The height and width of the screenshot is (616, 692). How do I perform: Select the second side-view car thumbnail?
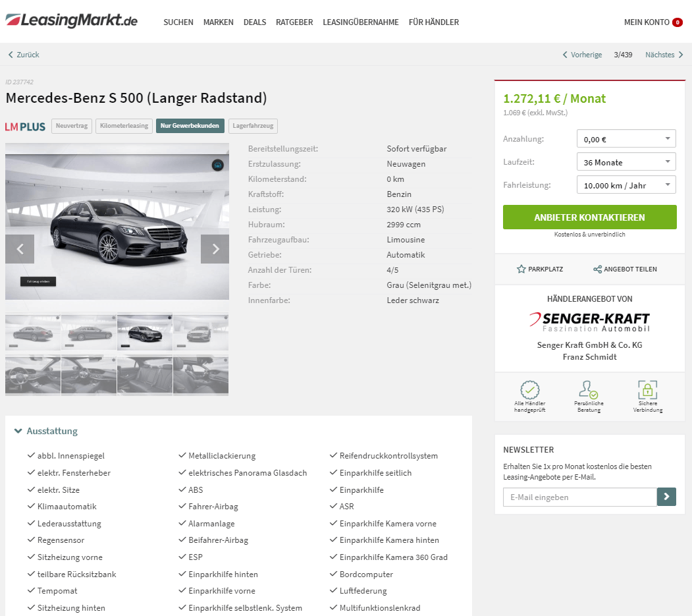89,331
